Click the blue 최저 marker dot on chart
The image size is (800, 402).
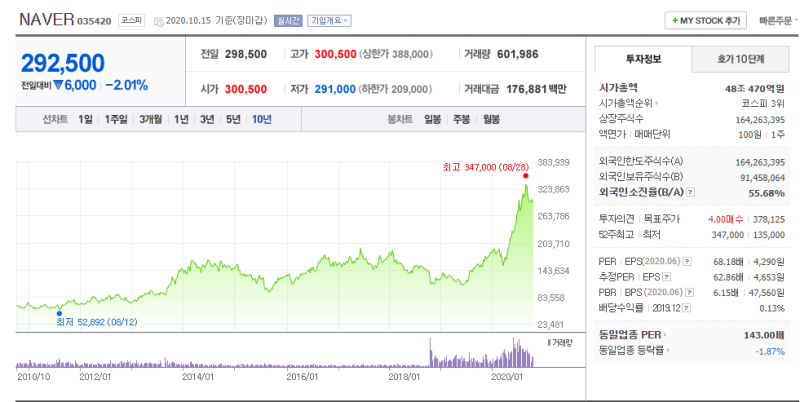pyautogui.click(x=59, y=314)
